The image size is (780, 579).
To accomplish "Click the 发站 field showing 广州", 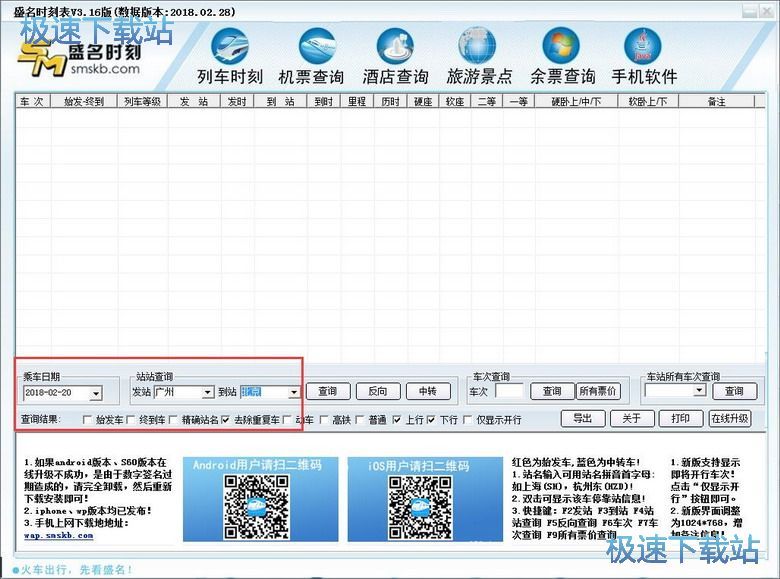I will tap(178, 392).
